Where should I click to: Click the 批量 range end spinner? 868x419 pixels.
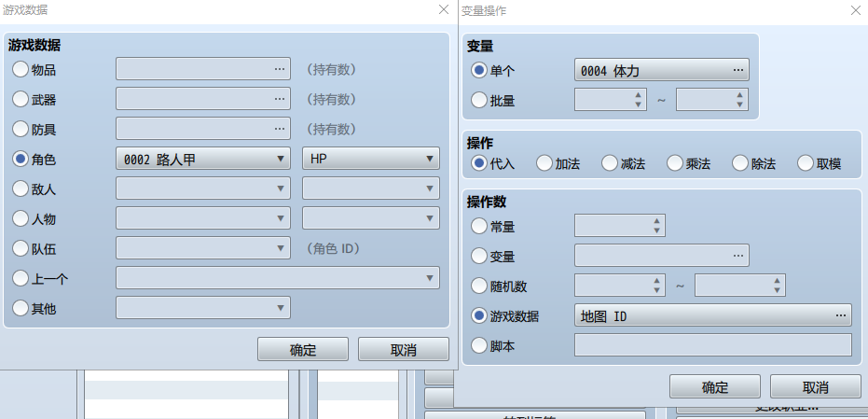click(x=712, y=100)
